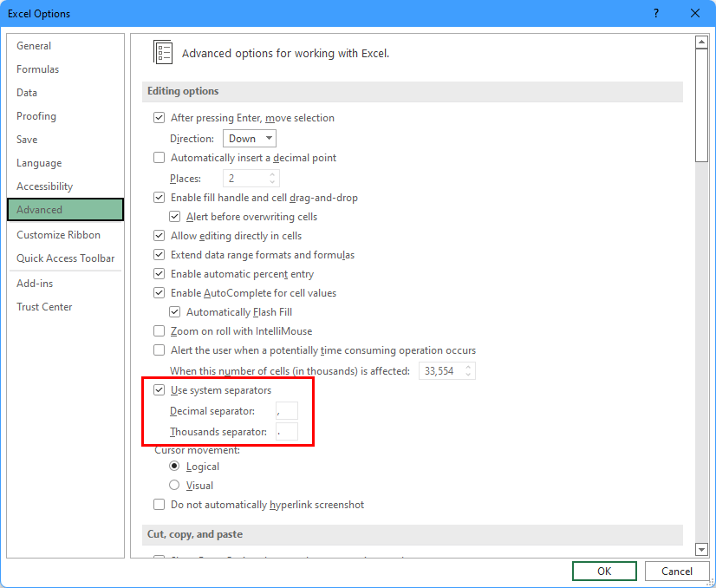Close the Excel Options dialog
716x588 pixels.
click(695, 13)
